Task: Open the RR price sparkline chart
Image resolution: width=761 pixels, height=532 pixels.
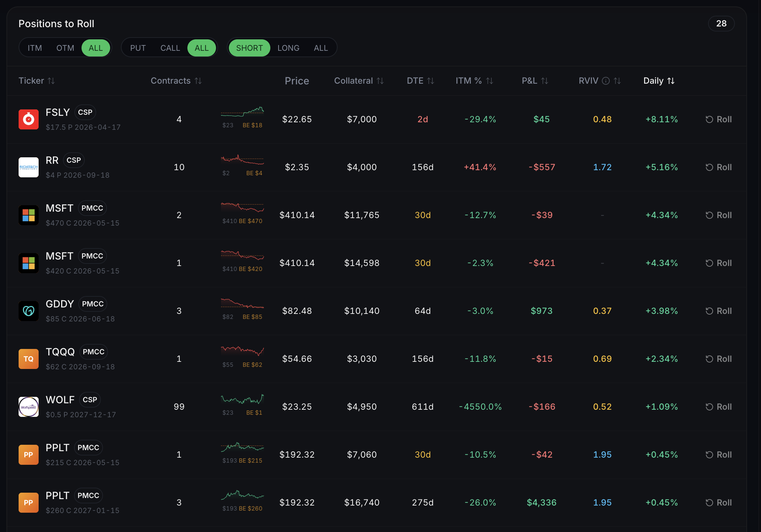Action: coord(242,160)
